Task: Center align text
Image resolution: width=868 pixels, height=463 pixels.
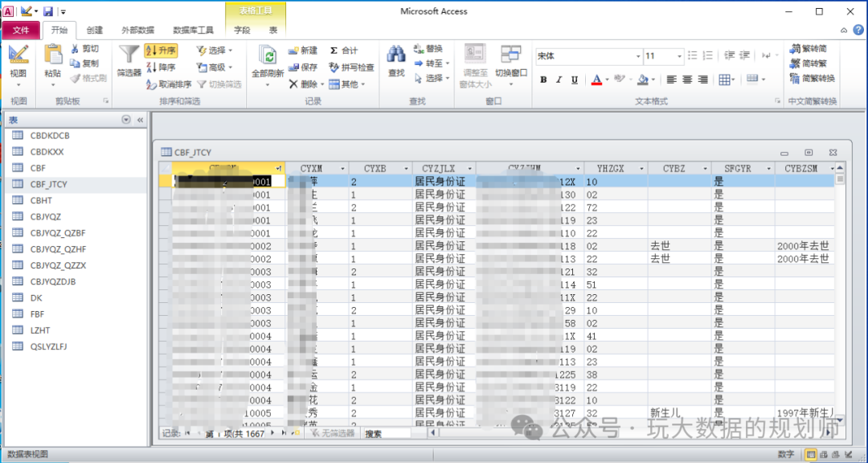Action: coord(687,80)
